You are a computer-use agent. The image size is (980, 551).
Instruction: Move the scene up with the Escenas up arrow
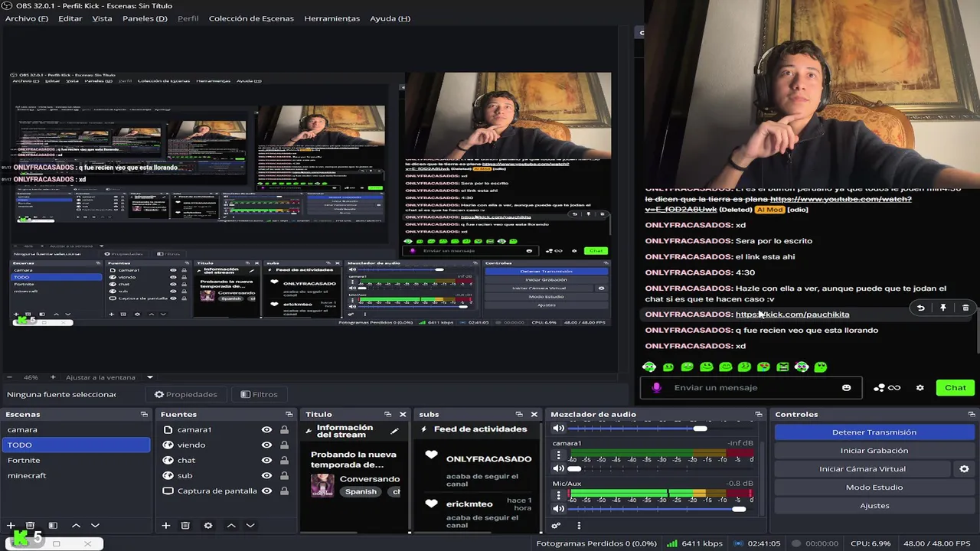[76, 526]
